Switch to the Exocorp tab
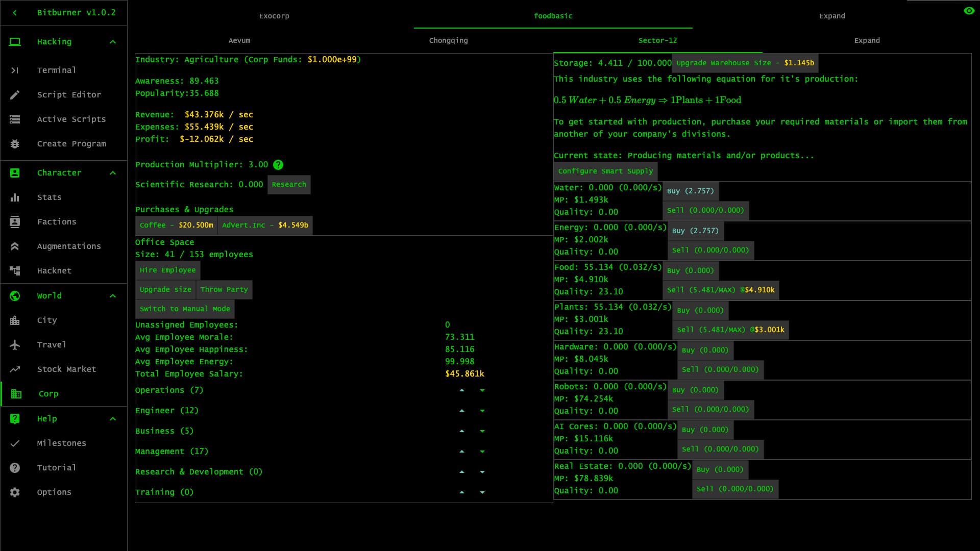This screenshot has width=980, height=551. click(x=274, y=16)
